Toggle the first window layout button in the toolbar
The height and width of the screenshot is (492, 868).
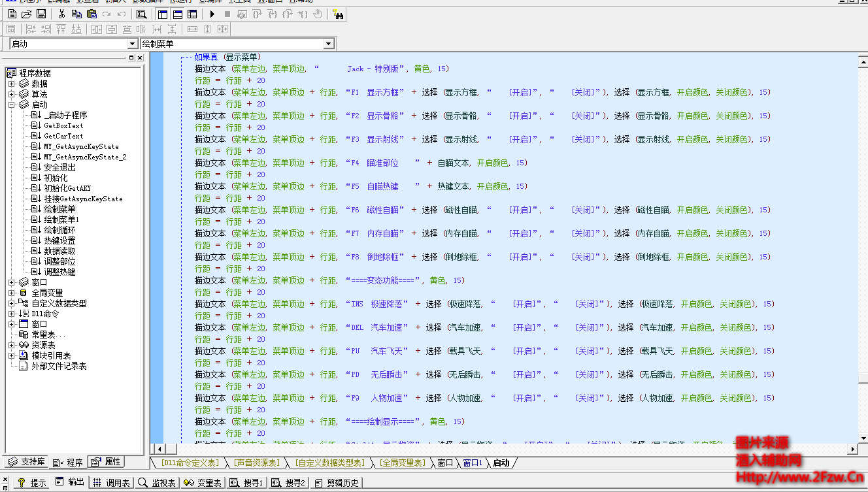tap(163, 14)
